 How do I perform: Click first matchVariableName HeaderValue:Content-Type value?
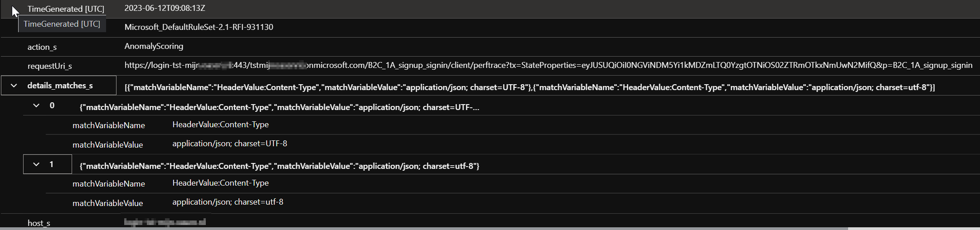click(220, 125)
